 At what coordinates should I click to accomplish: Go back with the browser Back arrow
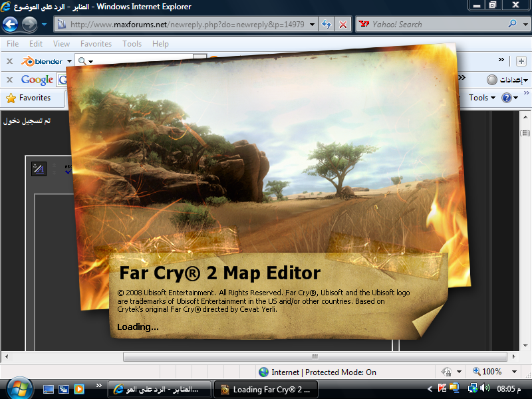(11, 25)
